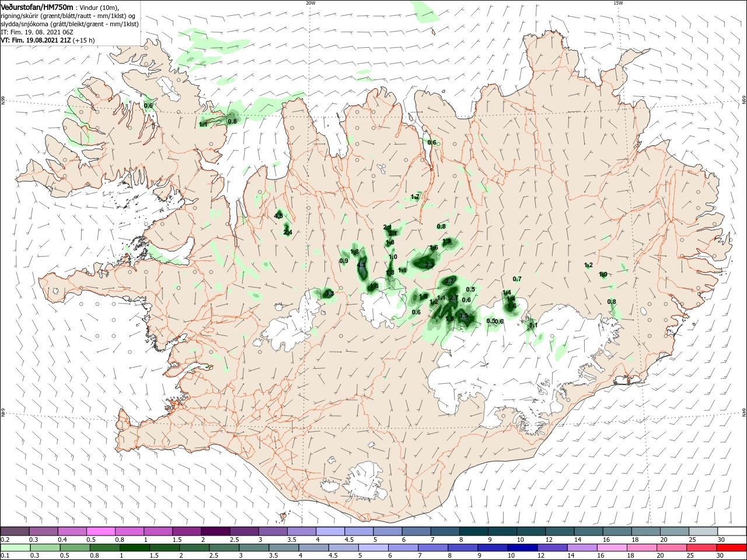Viewport: 747px width, 560px height.
Task: Click the Veðurstofan/HM750m title text
Action: pos(37,6)
